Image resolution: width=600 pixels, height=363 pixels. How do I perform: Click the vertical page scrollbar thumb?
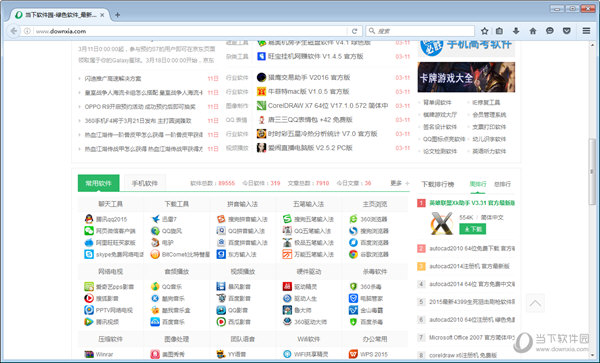[x=592, y=171]
